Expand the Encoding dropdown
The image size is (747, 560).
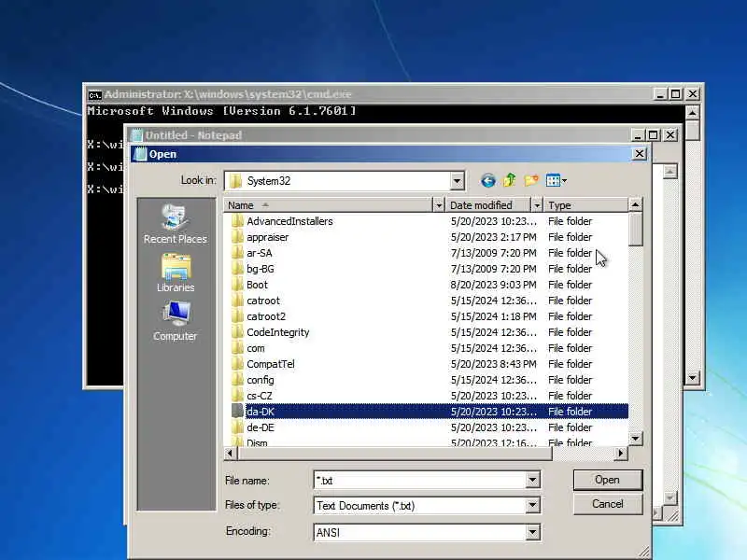(532, 532)
